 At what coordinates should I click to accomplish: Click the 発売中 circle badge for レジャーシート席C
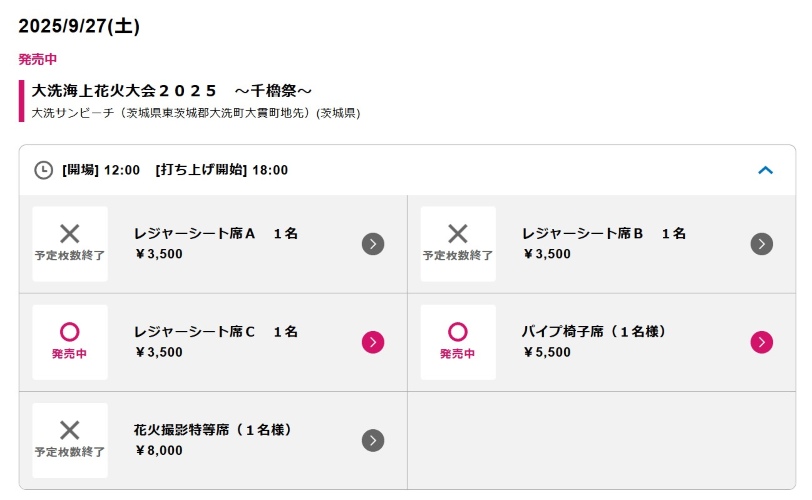click(70, 342)
